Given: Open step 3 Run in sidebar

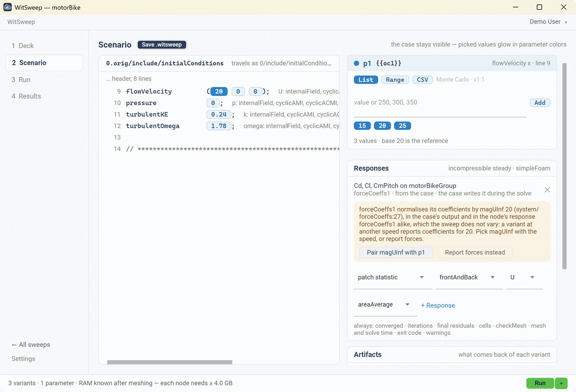Looking at the screenshot, I should point(44,80).
